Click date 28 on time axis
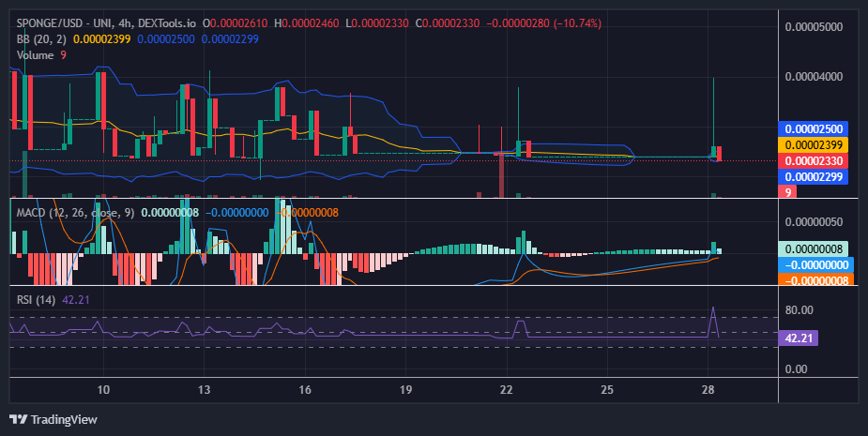Viewport: 868px width, 436px height. [708, 389]
